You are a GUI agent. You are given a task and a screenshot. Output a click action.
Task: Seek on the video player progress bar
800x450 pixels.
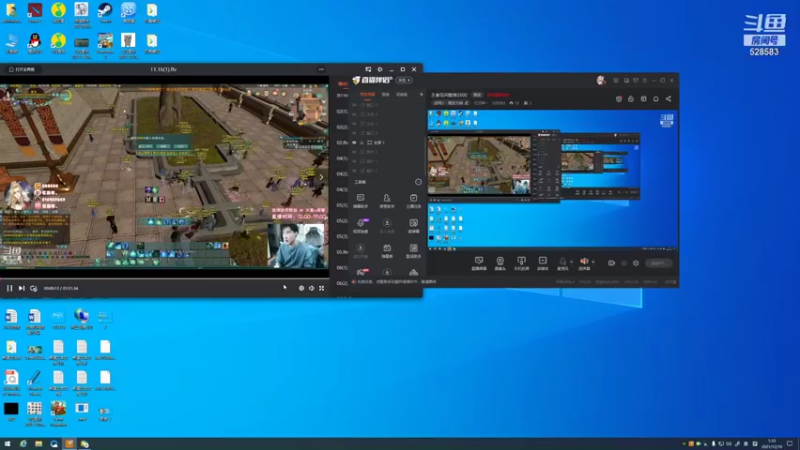point(164,280)
